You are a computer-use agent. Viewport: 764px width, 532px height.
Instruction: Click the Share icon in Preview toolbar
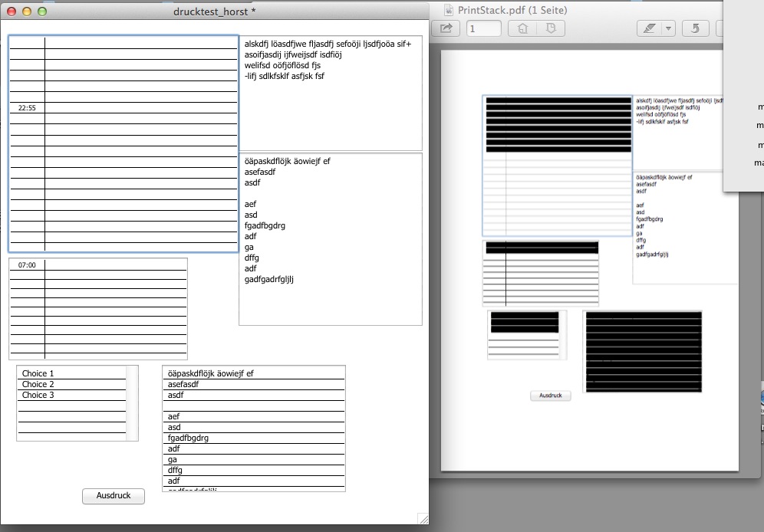[x=447, y=28]
